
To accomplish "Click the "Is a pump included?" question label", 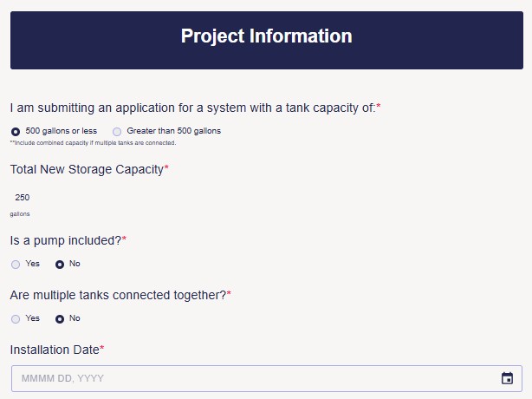I will [65, 239].
